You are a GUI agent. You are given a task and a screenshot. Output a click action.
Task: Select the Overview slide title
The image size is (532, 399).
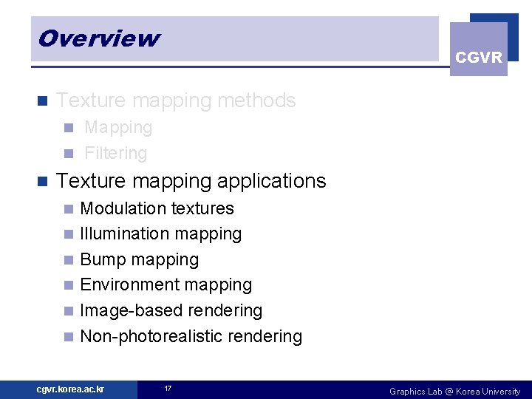point(100,38)
